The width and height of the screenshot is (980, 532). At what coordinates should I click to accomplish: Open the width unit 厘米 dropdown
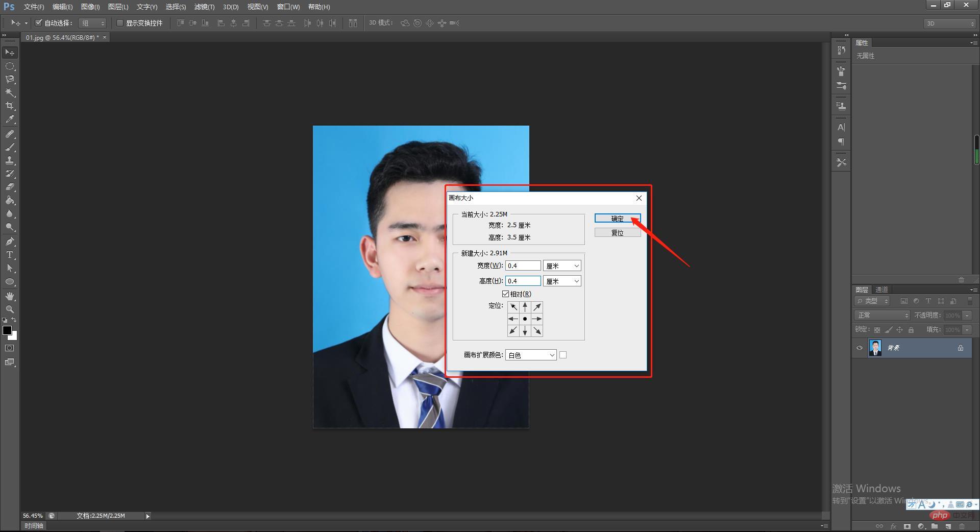point(562,265)
